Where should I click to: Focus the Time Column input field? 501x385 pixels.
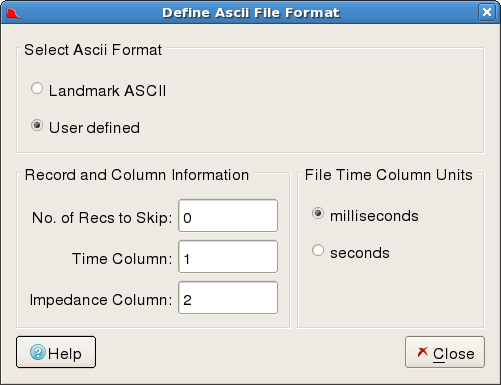(228, 257)
